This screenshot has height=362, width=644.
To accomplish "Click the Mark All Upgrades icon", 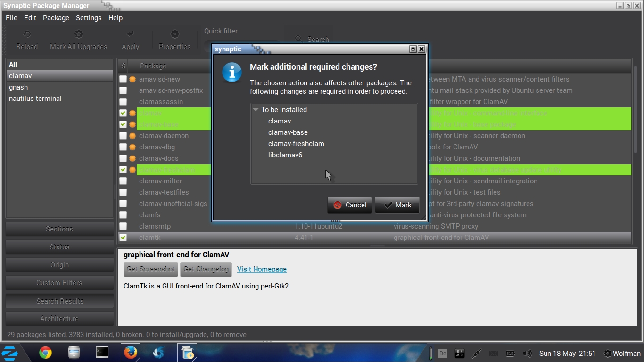I will 79,34.
